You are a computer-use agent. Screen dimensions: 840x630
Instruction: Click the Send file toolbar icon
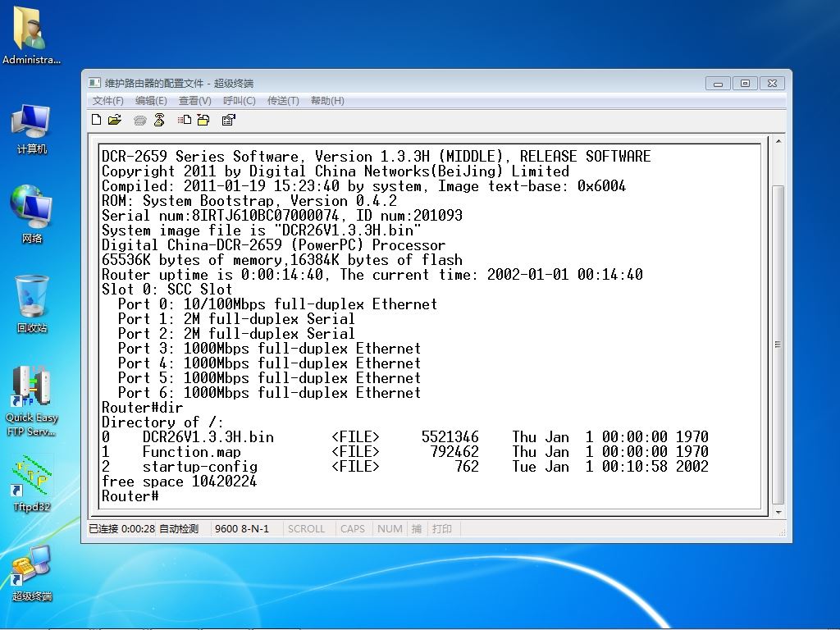[185, 120]
